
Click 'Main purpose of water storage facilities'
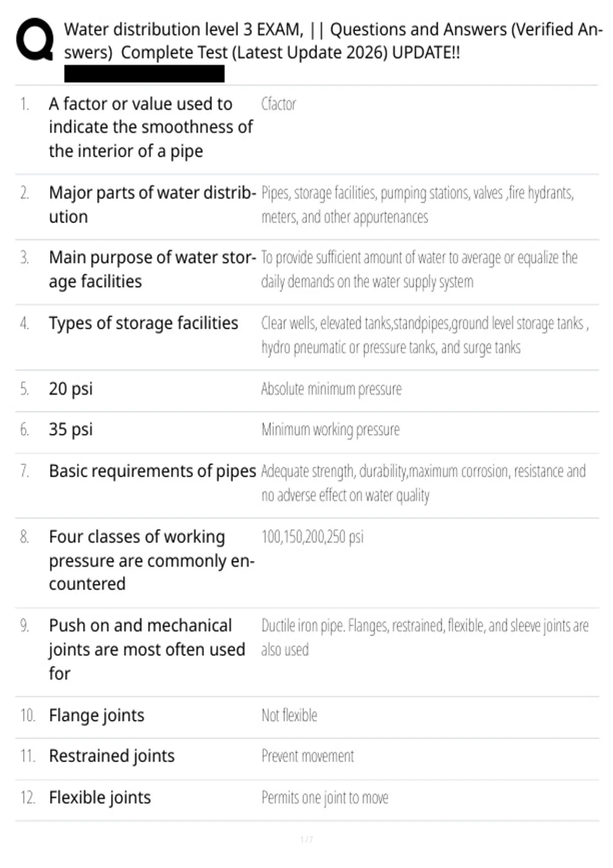152,270
